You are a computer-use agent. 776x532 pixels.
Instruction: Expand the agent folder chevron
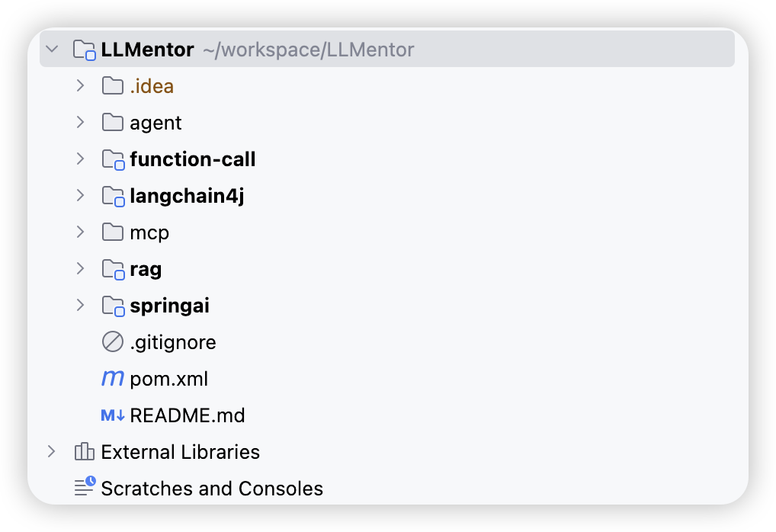81,122
